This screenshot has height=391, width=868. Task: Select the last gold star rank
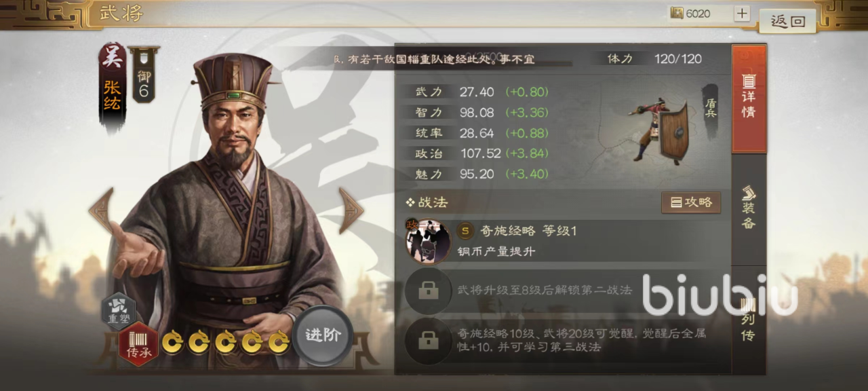pyautogui.click(x=278, y=342)
